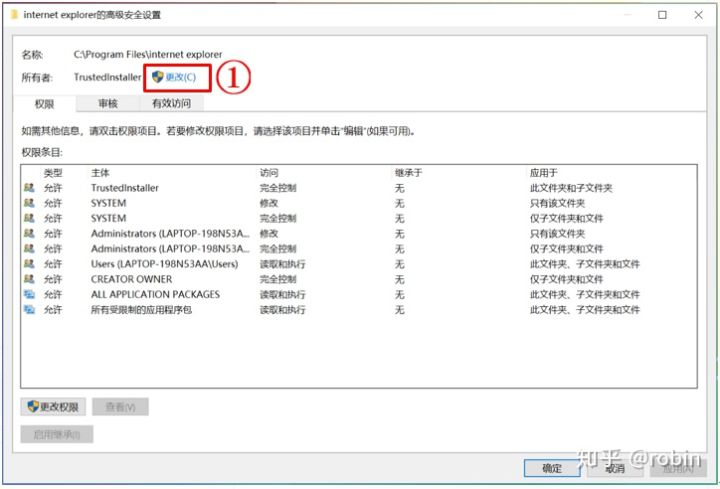Click 完全控制 in CREATOR OWNER row
This screenshot has height=489, width=720.
[278, 279]
